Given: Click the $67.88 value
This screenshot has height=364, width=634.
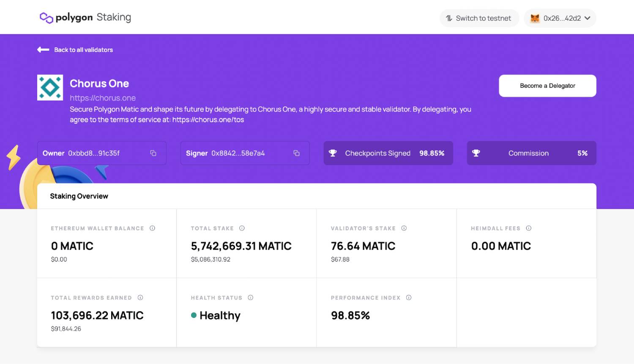Looking at the screenshot, I should coord(340,259).
